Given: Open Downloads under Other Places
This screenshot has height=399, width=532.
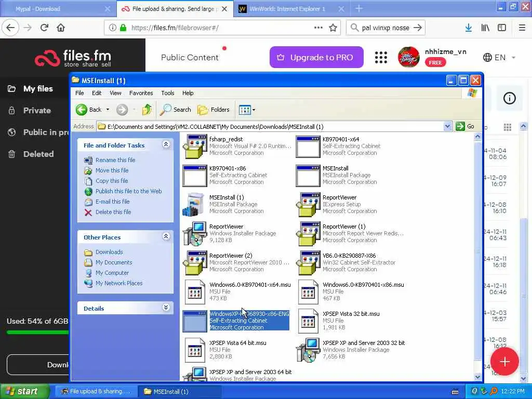Looking at the screenshot, I should click(109, 252).
